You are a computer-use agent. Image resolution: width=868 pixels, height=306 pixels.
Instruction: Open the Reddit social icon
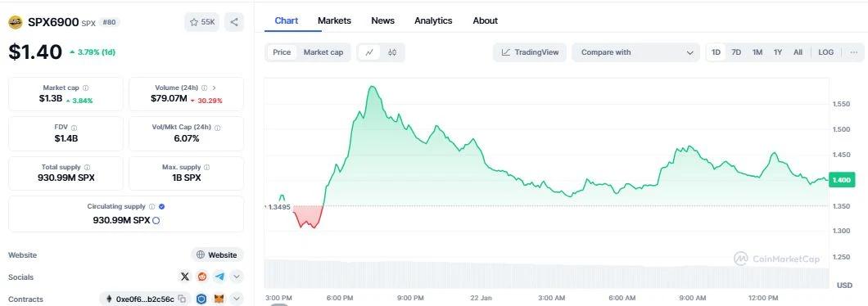coord(202,277)
